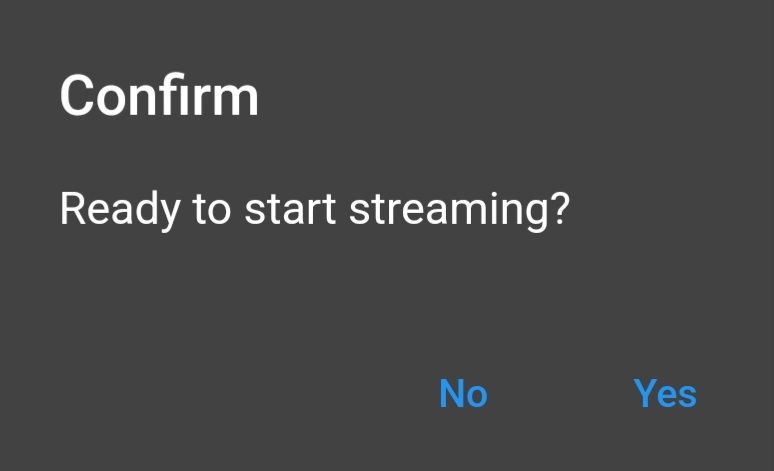Click the word "Confirm" heading

tap(159, 97)
